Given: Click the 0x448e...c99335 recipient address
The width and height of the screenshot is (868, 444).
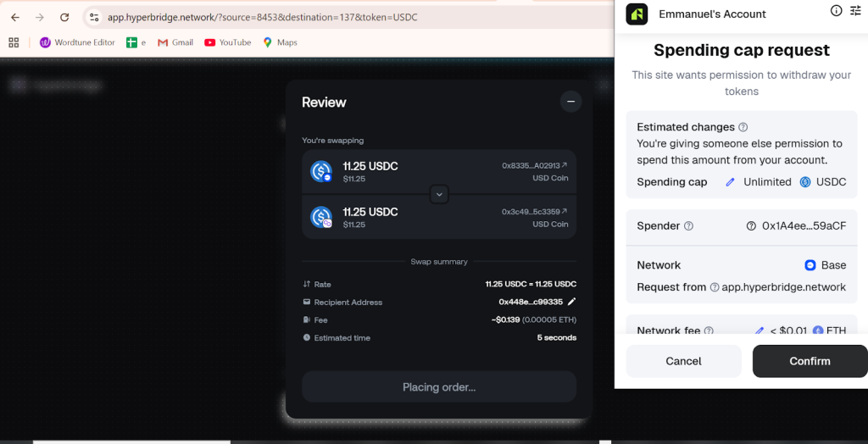Looking at the screenshot, I should click(531, 302).
